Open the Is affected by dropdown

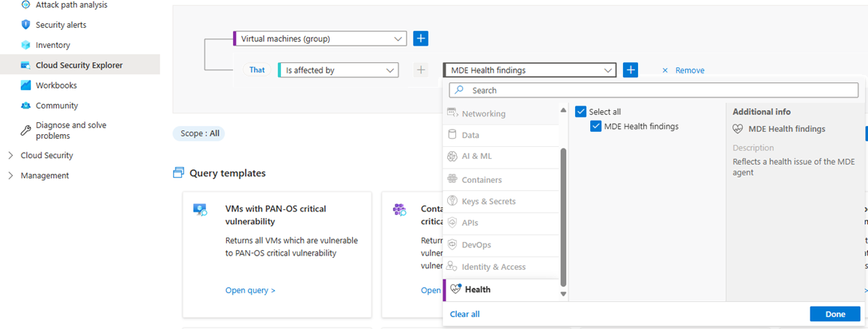point(339,70)
